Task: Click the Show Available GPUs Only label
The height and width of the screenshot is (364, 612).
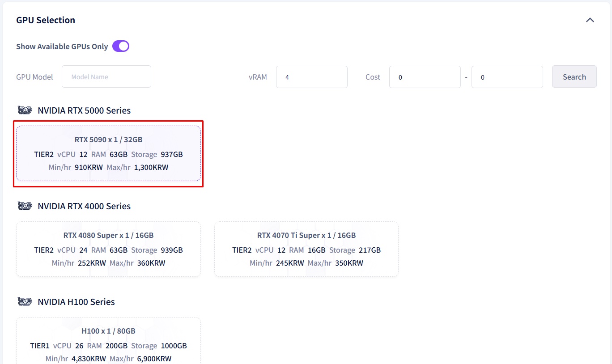Action: (62, 47)
